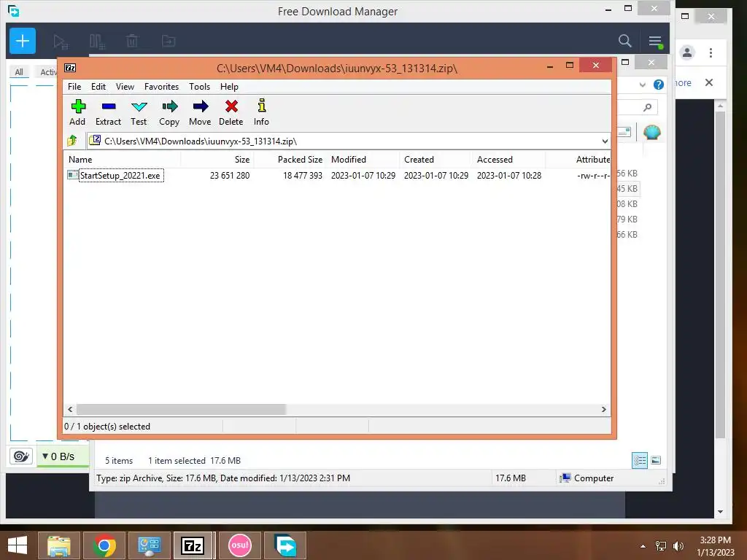Click the move-to-folder icon in FDM toolbar
747x560 pixels.
pos(169,42)
